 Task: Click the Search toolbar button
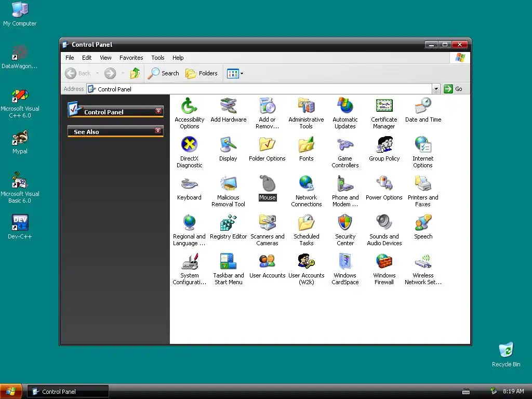(163, 73)
